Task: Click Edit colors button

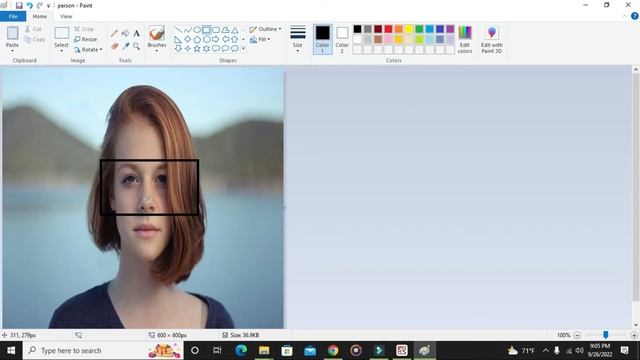Action: pos(465,40)
